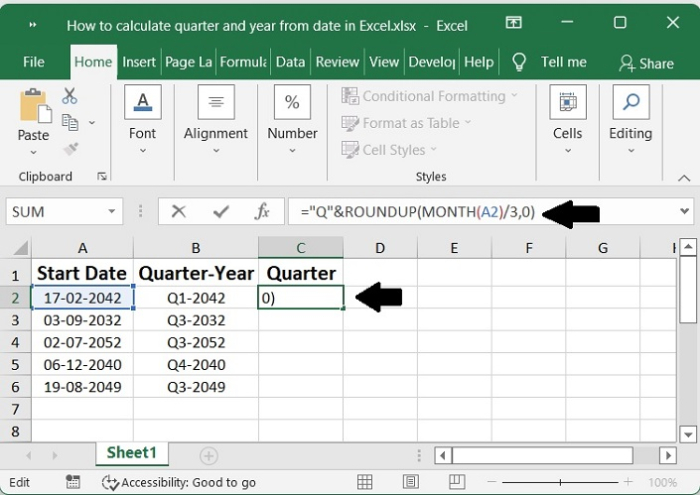Open the Name Box dropdown arrow
Image resolution: width=700 pixels, height=495 pixels.
click(x=112, y=212)
